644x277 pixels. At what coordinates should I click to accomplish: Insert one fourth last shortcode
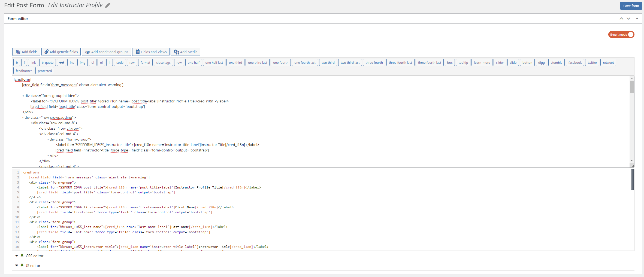pyautogui.click(x=305, y=63)
